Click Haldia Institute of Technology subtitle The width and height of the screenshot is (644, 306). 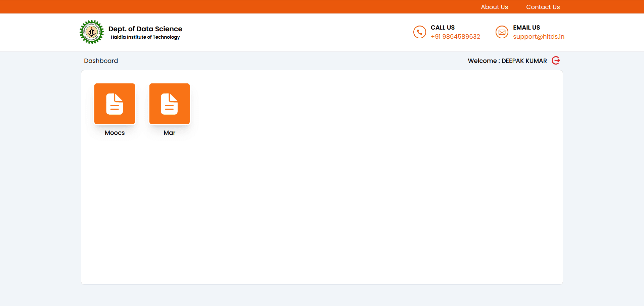coord(145,37)
